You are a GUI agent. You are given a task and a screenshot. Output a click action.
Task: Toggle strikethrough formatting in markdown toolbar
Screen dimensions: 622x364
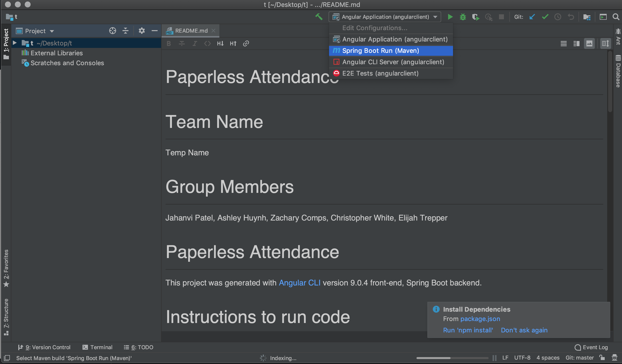click(182, 44)
